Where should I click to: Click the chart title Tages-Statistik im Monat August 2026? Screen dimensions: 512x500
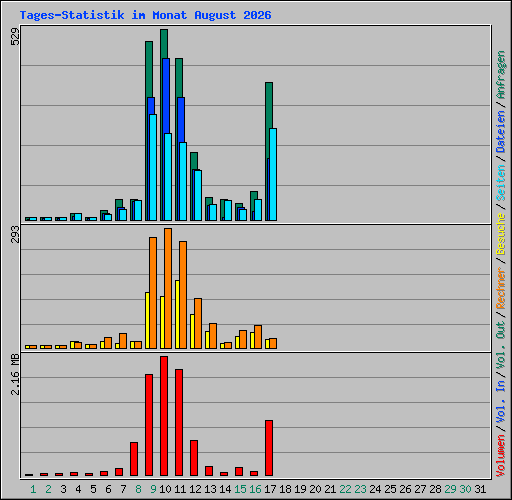tap(145, 15)
